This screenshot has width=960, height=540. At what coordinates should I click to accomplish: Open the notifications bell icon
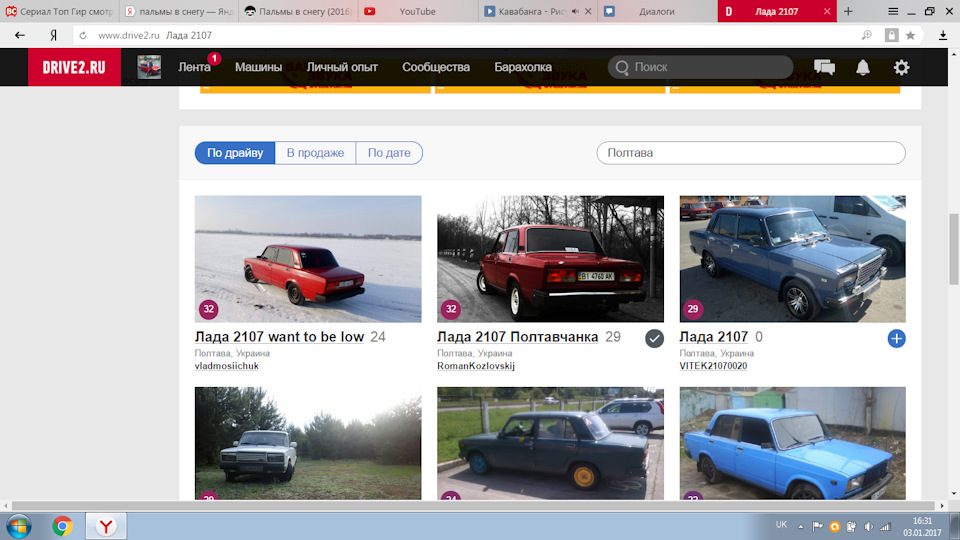click(x=863, y=67)
